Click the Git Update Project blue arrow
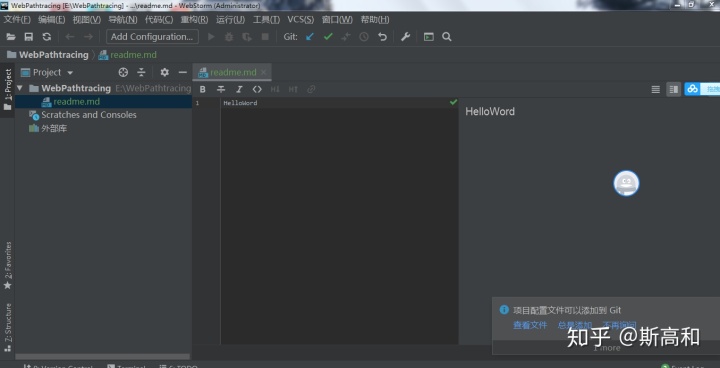The height and width of the screenshot is (368, 720). [x=310, y=37]
